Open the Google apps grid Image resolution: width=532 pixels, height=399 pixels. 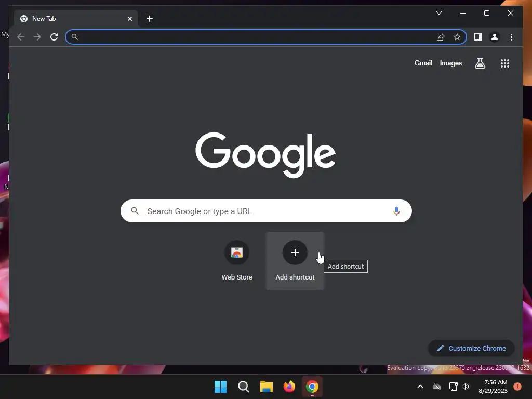click(505, 63)
